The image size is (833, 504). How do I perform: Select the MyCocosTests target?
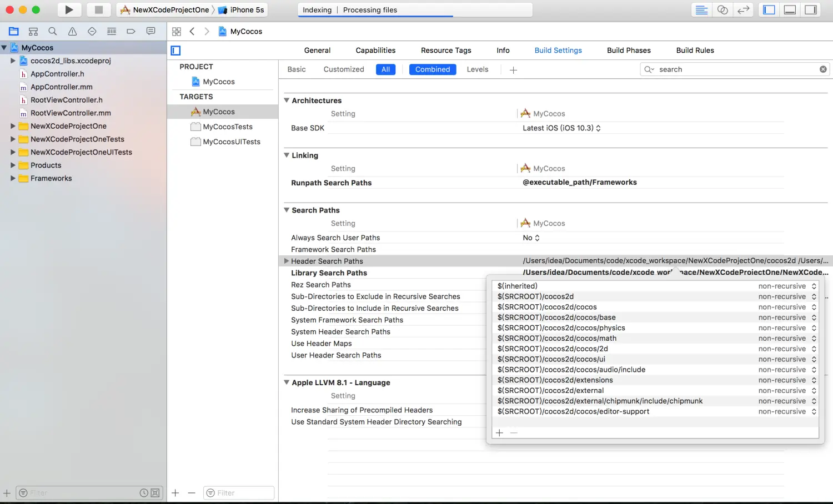click(228, 127)
